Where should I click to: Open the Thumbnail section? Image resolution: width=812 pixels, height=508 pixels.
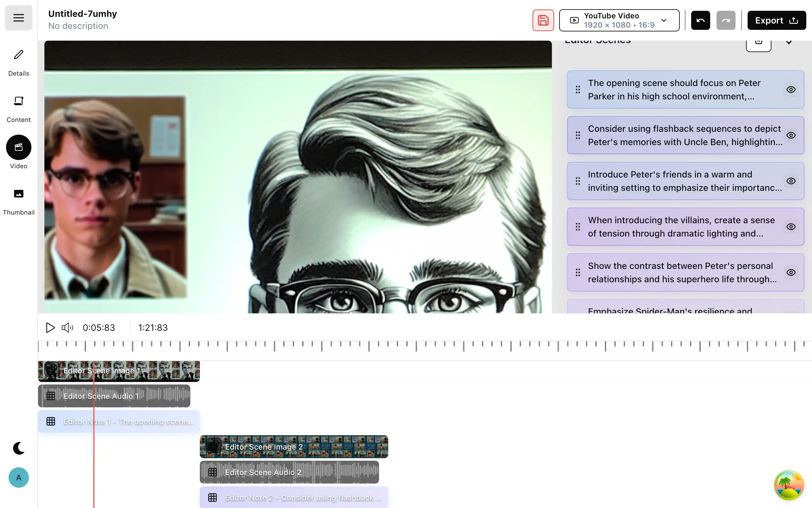(x=18, y=202)
